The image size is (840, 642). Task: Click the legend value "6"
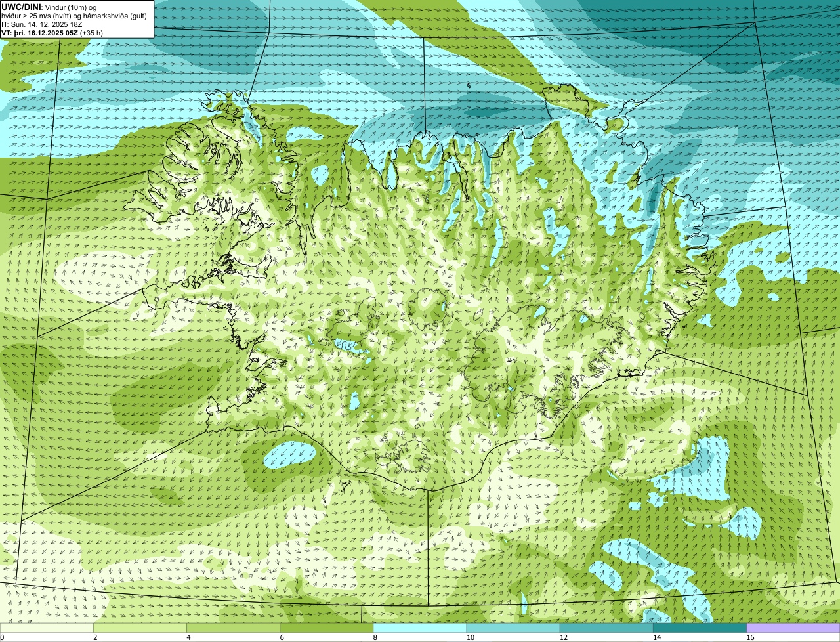click(x=282, y=637)
